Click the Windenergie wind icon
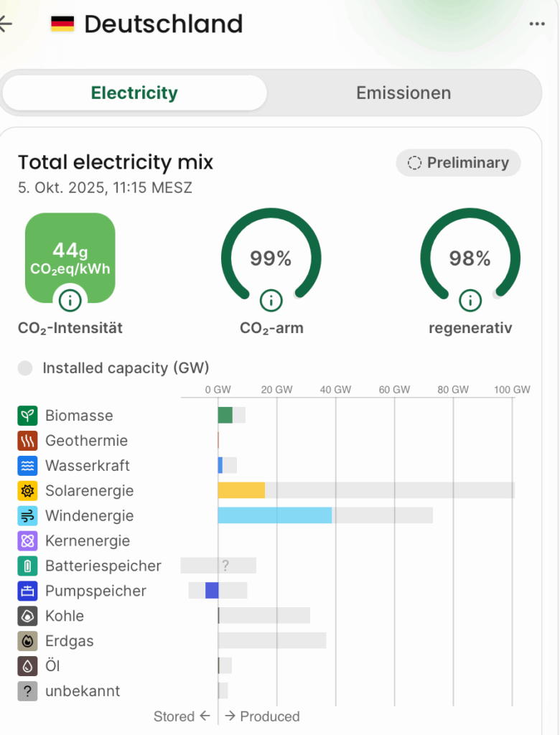 [x=27, y=516]
